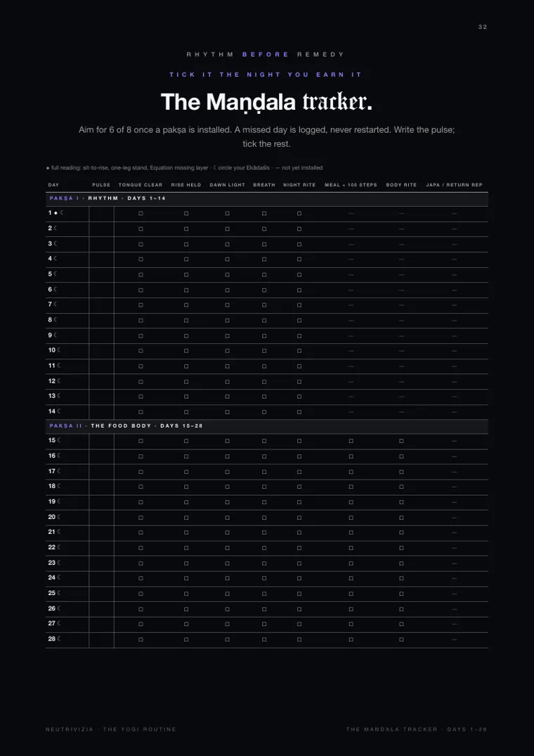Tick Rise Held checkbox for day 3
534x756 pixels.
(186, 244)
